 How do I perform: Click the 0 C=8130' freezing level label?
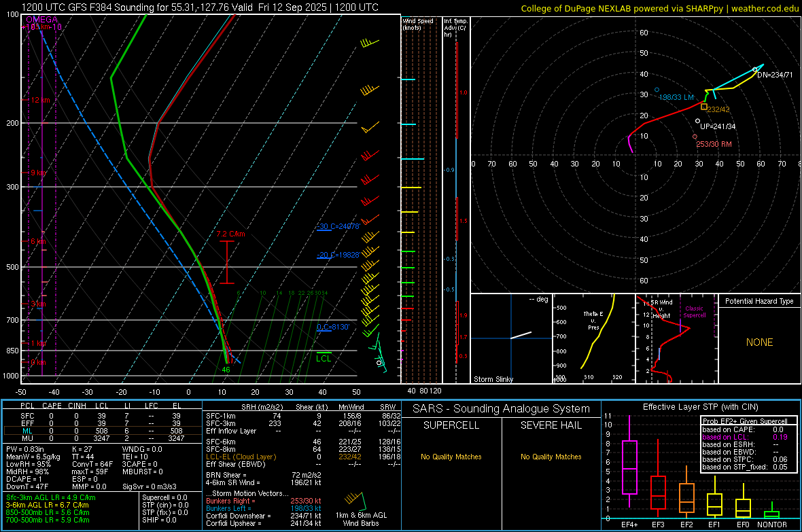coord(332,327)
